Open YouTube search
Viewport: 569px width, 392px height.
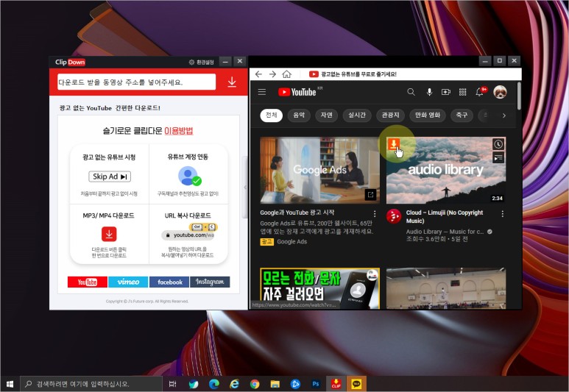[411, 92]
